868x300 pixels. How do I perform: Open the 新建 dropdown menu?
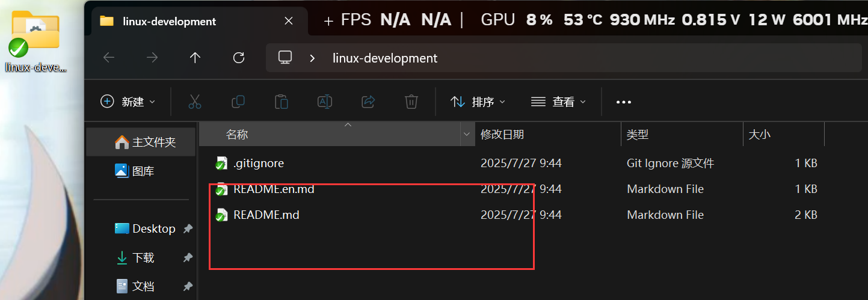pos(128,102)
